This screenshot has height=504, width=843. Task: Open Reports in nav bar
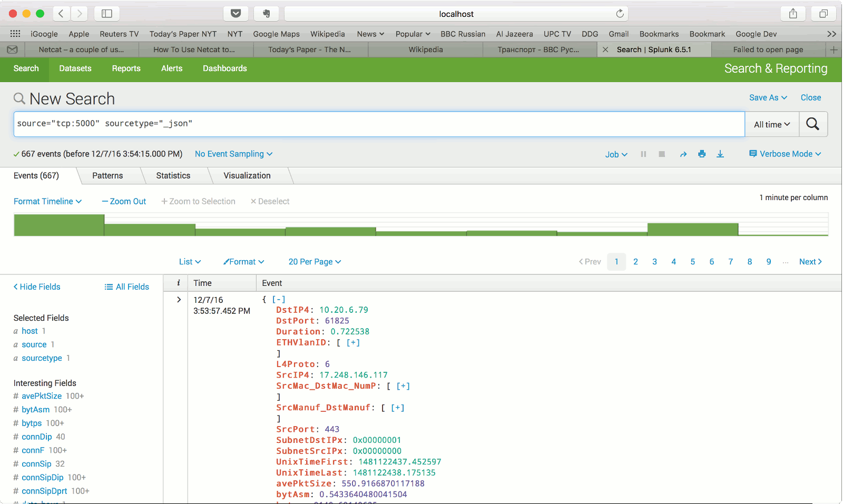pyautogui.click(x=126, y=68)
